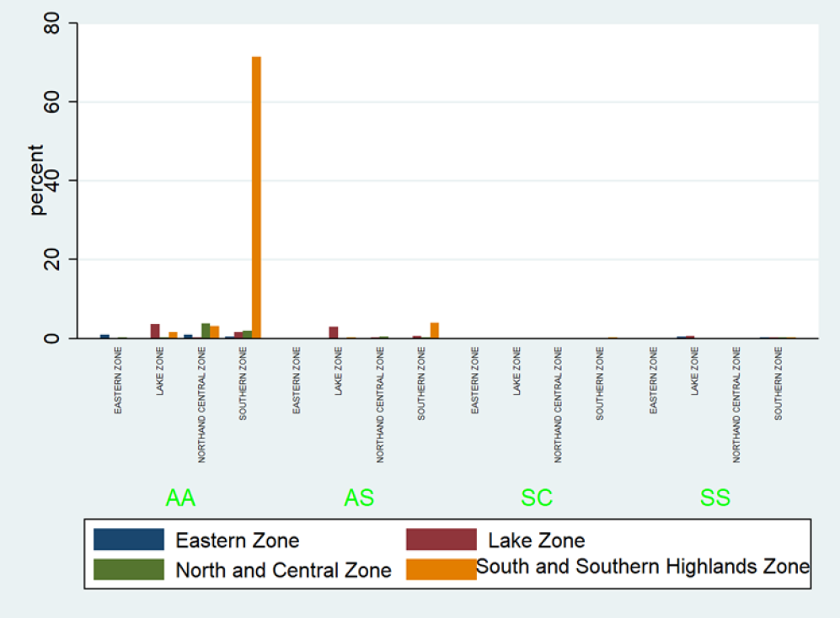Select the AS group label
The image size is (840, 618).
(x=359, y=498)
